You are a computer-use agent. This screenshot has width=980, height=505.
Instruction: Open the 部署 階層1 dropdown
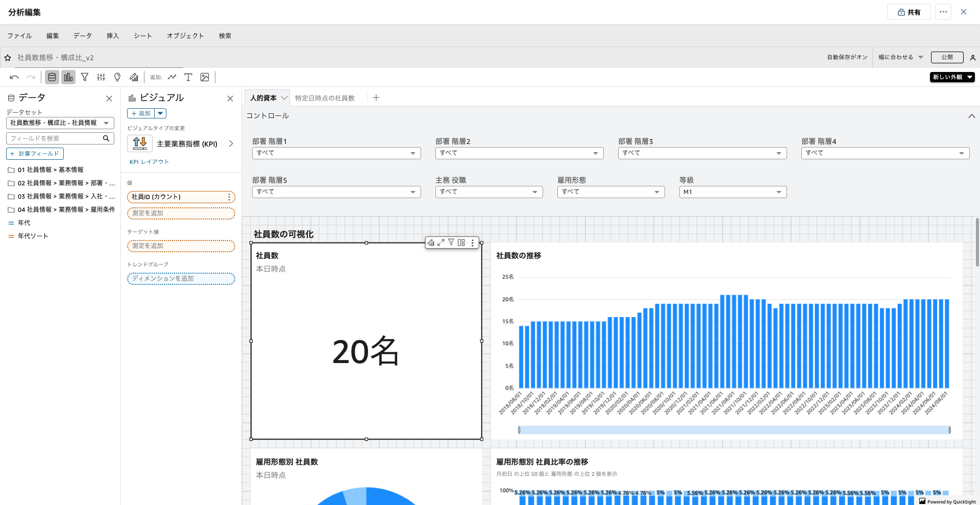click(x=336, y=153)
